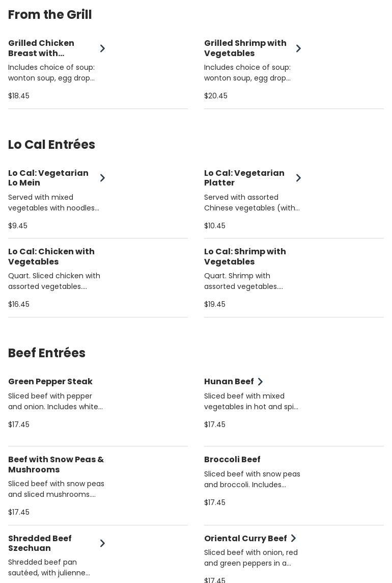Open Beef with Snow Peas & Mushrooms

click(56, 464)
